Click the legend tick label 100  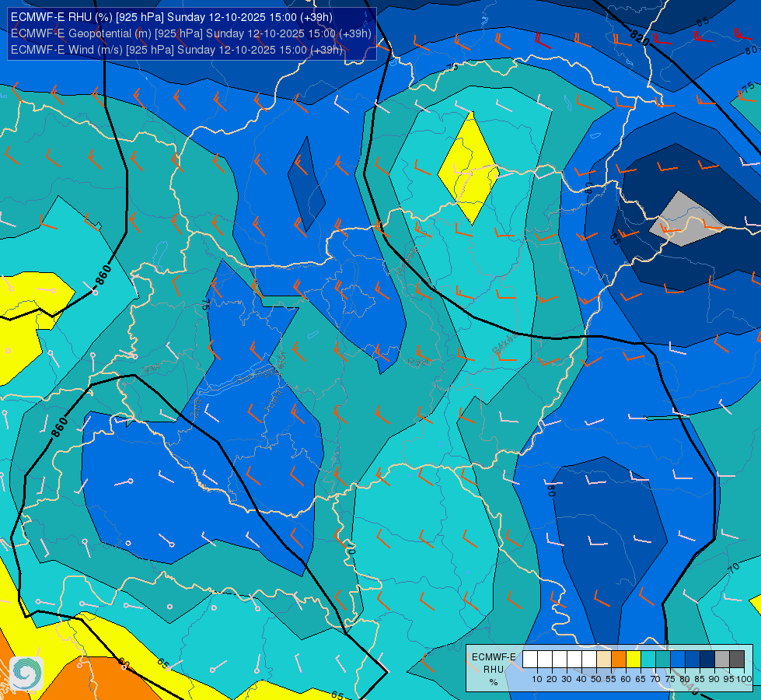point(744,679)
